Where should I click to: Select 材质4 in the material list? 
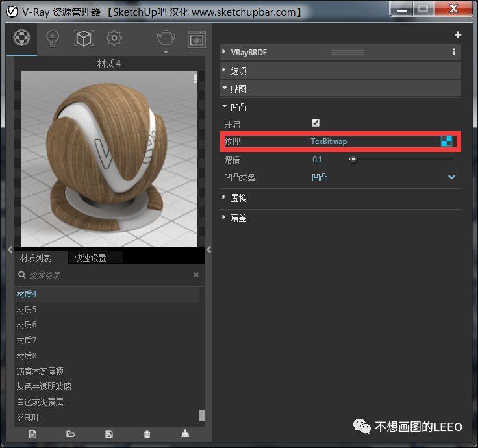(x=107, y=294)
